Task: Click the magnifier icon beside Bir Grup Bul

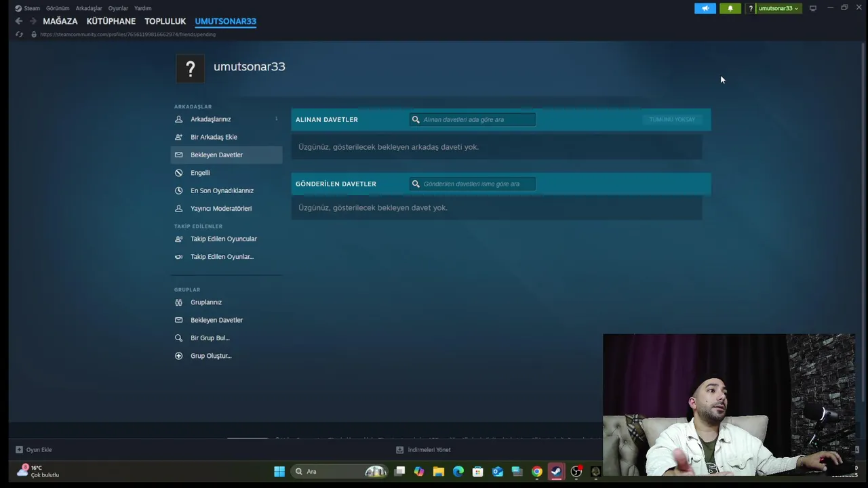Action: point(179,338)
